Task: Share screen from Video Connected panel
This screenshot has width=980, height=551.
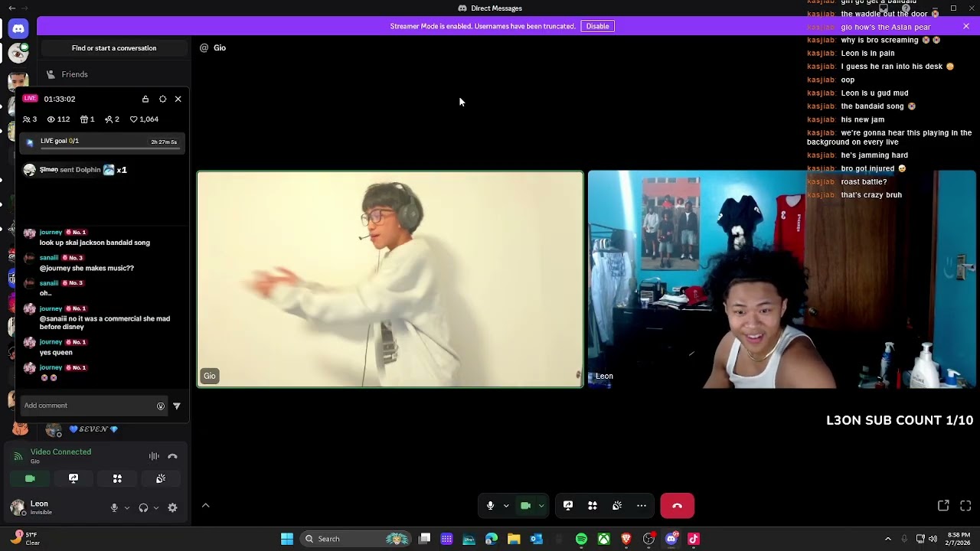Action: click(73, 478)
